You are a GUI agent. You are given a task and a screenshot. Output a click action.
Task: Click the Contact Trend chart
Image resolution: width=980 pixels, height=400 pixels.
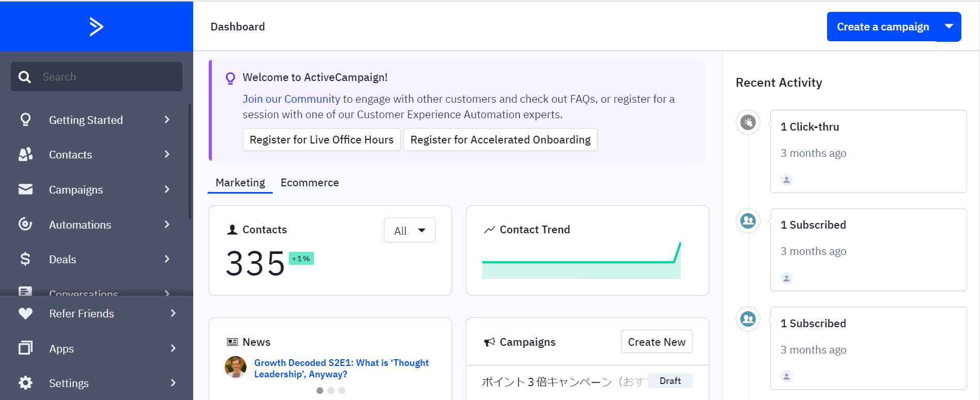(x=582, y=260)
